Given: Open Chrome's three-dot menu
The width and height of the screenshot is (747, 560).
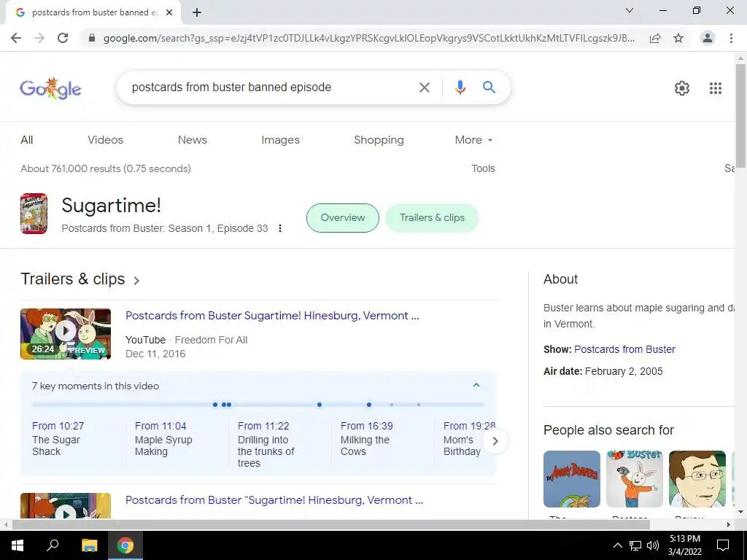Looking at the screenshot, I should click(x=731, y=38).
